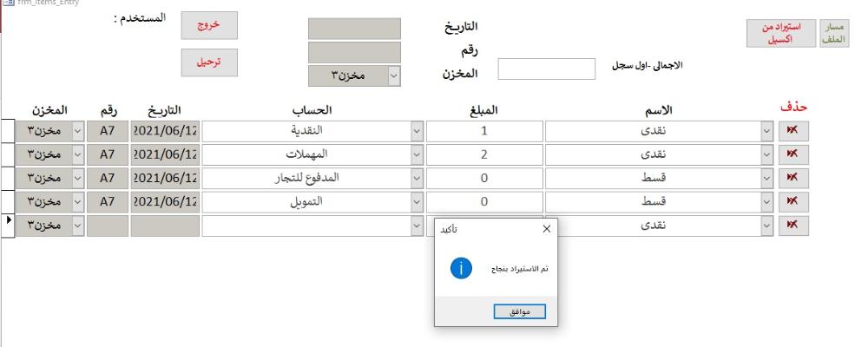Image resolution: width=868 pixels, height=347 pixels.
Task: Select the current record marker arrow
Action: click(x=9, y=220)
